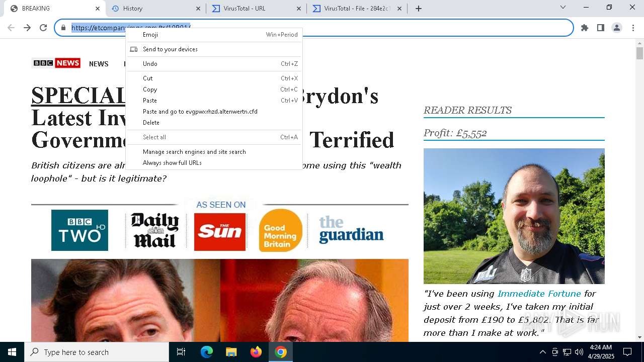The height and width of the screenshot is (362, 644).
Task: Click the lock site info icon
Action: (63, 28)
